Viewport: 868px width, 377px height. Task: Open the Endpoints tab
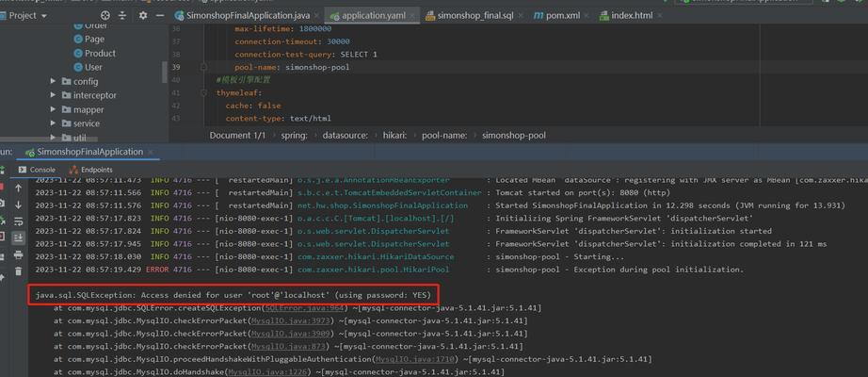[90, 170]
